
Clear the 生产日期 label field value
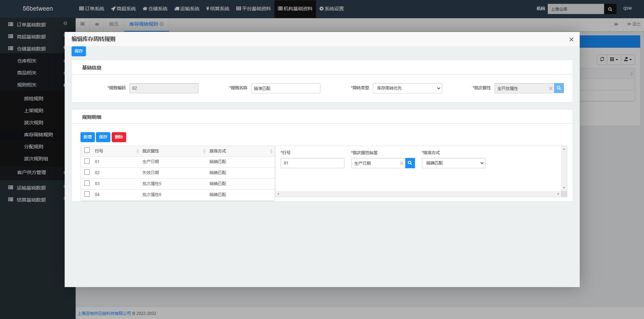(402, 163)
